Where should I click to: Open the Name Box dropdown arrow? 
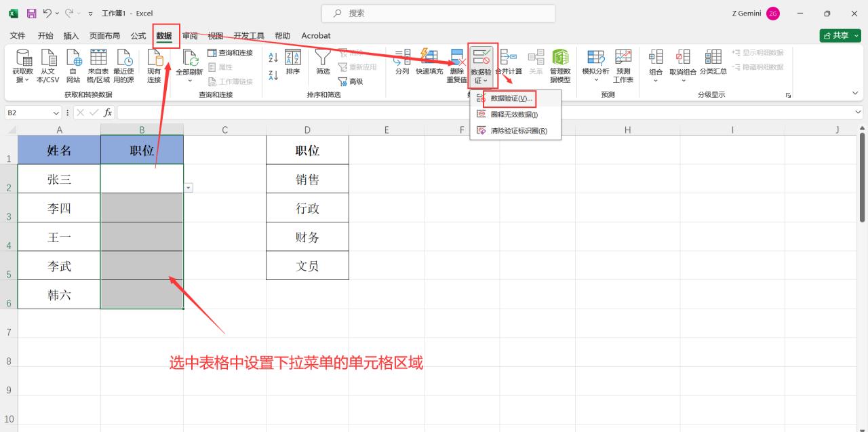[x=56, y=113]
